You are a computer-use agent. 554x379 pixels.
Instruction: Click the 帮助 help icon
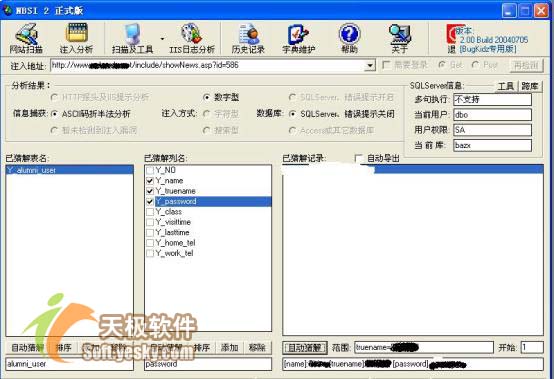[x=349, y=39]
